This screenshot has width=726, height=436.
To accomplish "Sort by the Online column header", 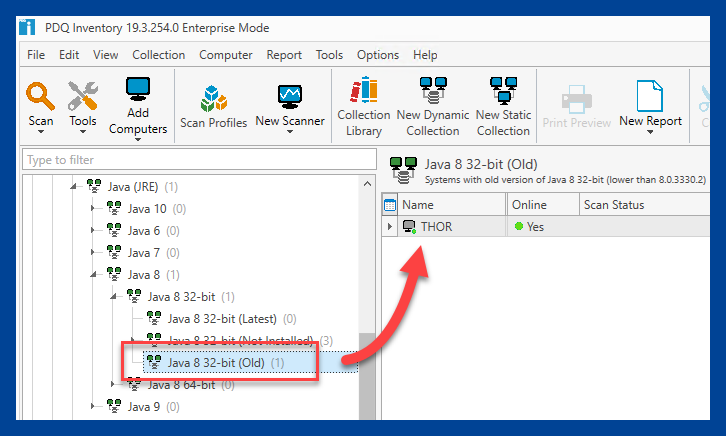I will (543, 205).
